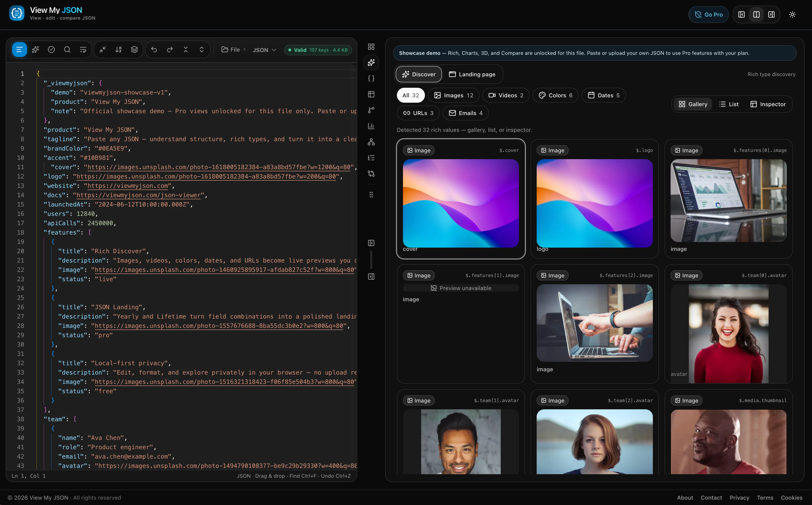812x505 pixels.
Task: Open the branch graph sidebar icon
Action: click(371, 110)
